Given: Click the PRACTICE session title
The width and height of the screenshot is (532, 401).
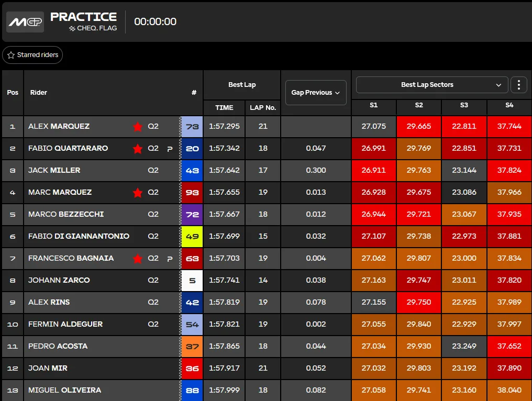Looking at the screenshot, I should (x=83, y=17).
